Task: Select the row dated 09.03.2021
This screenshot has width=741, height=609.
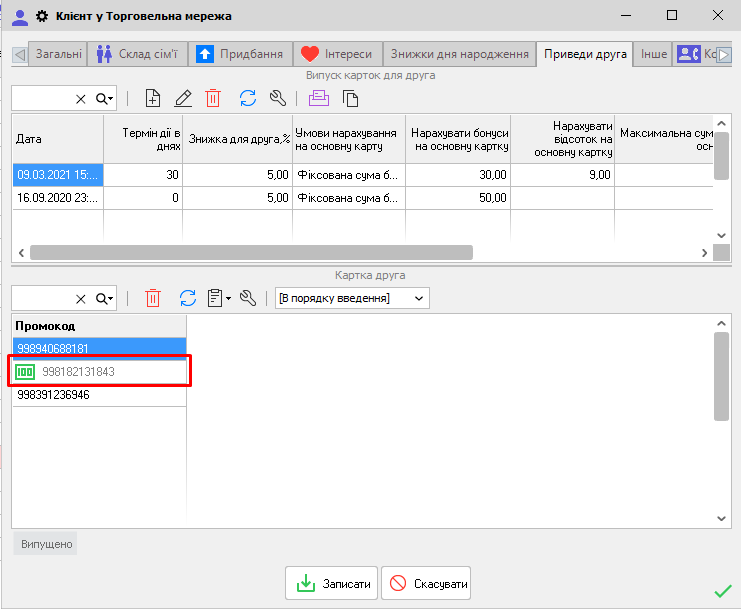Action: [362, 175]
